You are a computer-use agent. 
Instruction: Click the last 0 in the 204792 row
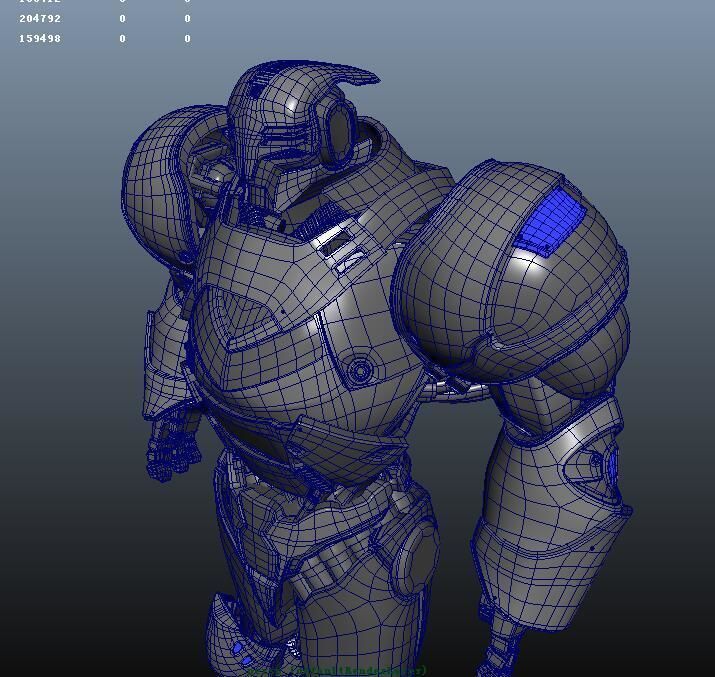click(187, 19)
